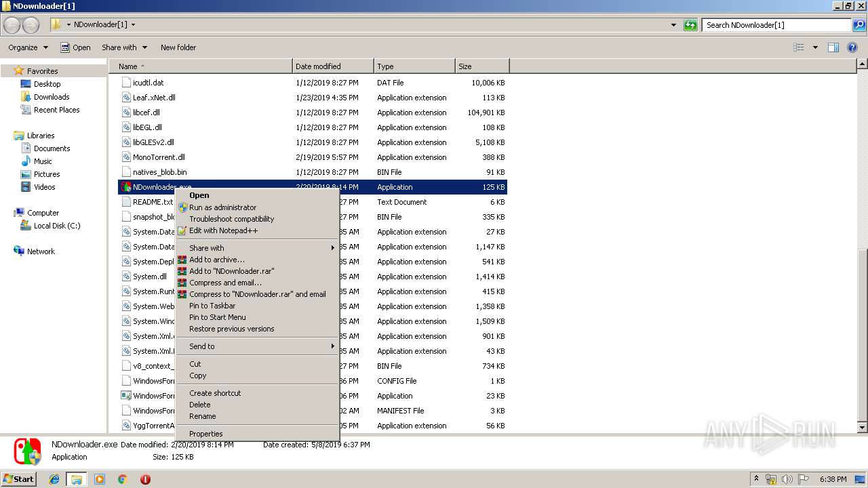
Task: Select Documents under Libraries
Action: coord(52,148)
